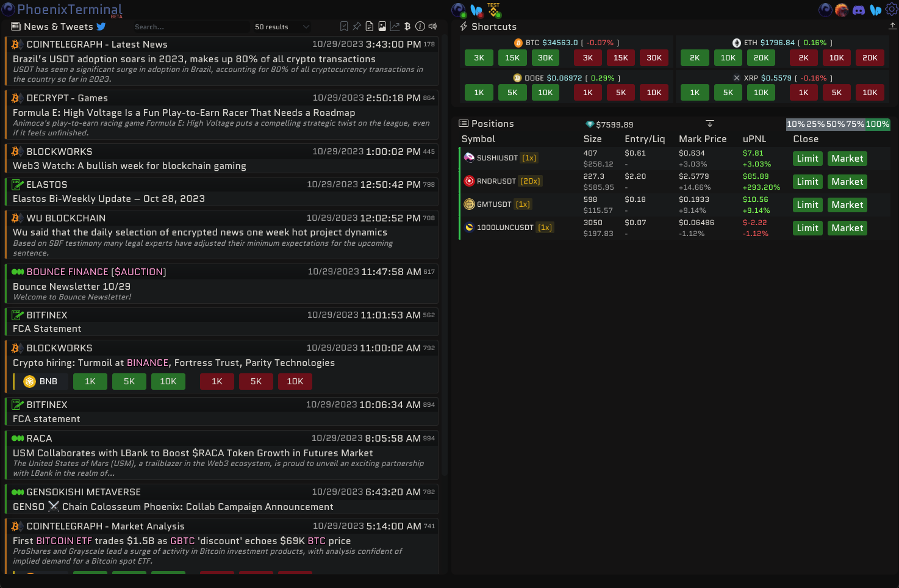Click the BNB coin icon under the Blockworks news item
Viewport: 899px width, 588px height.
(x=29, y=381)
